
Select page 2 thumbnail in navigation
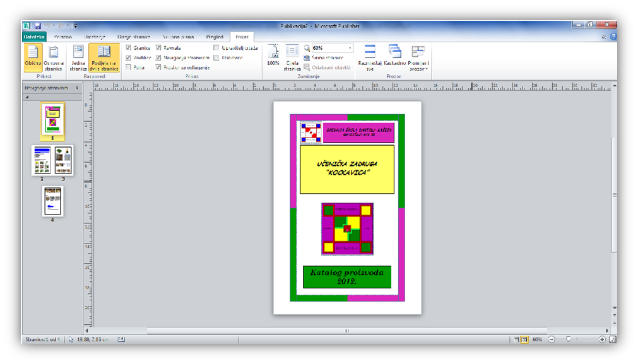click(42, 161)
